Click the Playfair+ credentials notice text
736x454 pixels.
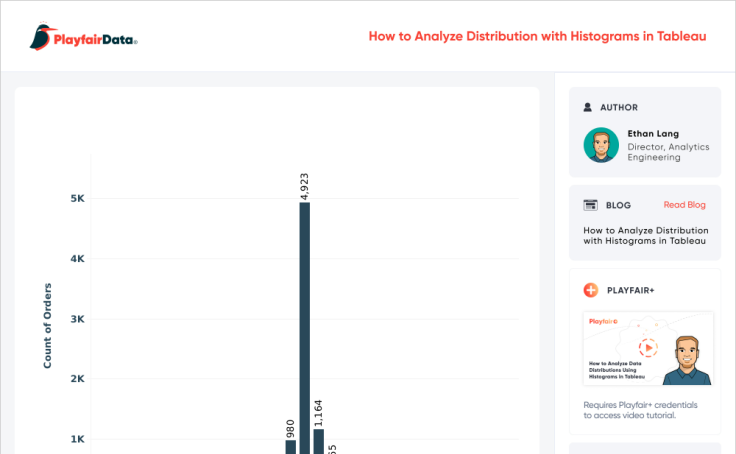tap(640, 410)
